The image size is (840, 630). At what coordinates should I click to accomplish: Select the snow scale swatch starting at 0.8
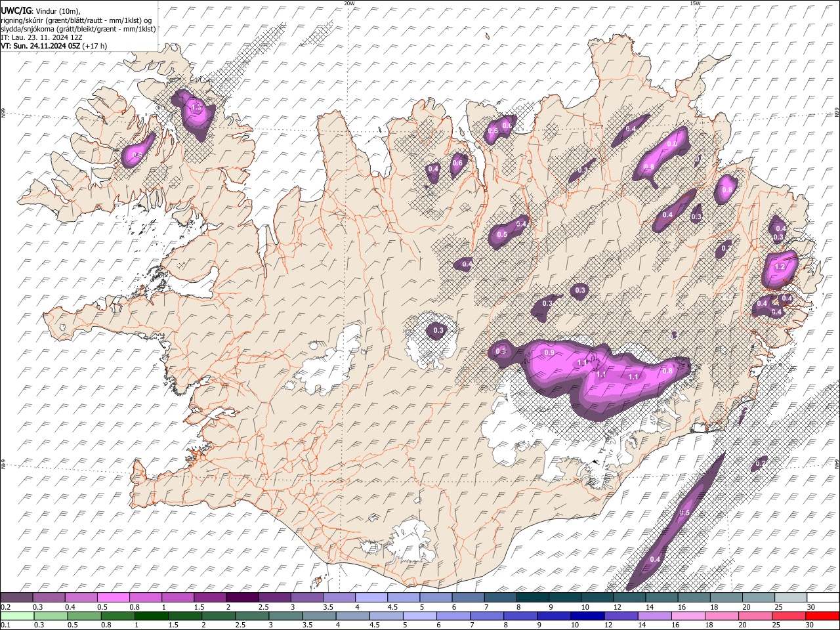[146, 597]
